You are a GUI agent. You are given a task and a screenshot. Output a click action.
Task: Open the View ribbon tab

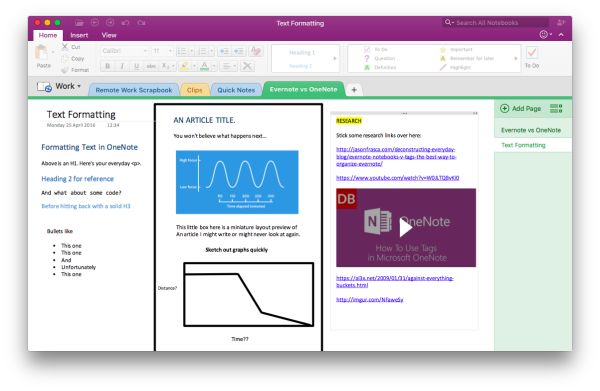coord(109,35)
